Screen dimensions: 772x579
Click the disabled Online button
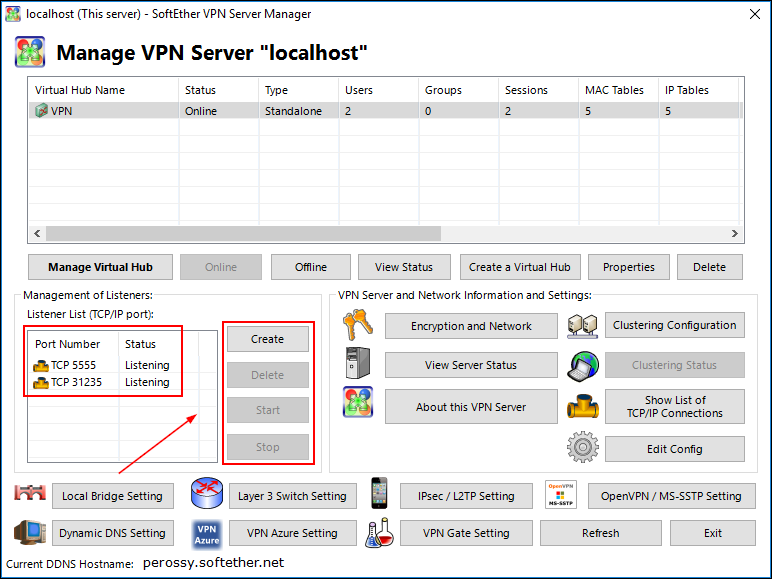click(x=221, y=267)
